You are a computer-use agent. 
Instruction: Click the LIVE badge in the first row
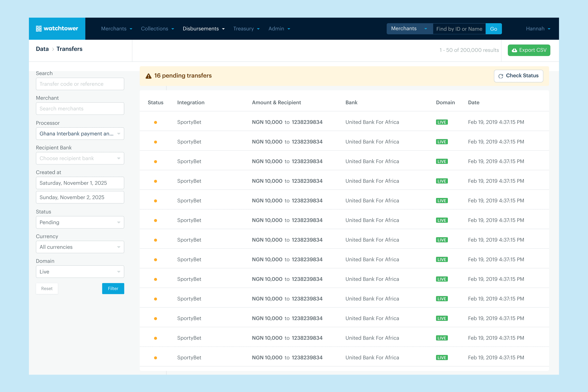(442, 122)
